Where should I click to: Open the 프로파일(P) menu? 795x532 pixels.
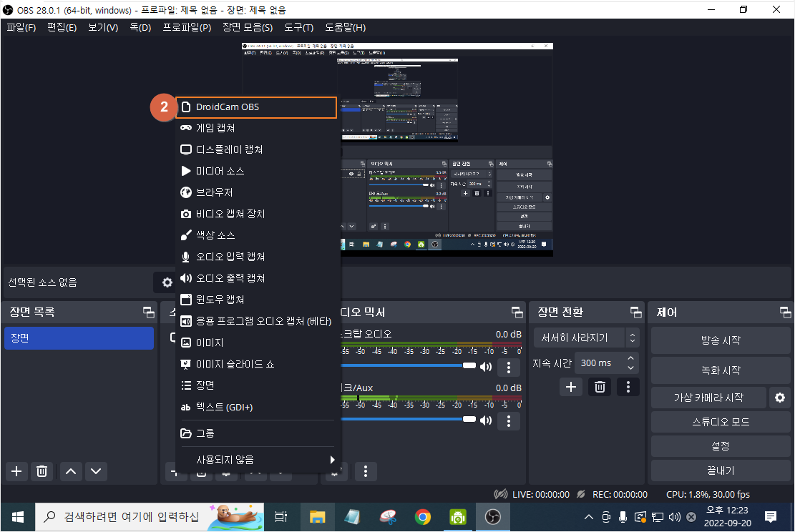click(187, 27)
